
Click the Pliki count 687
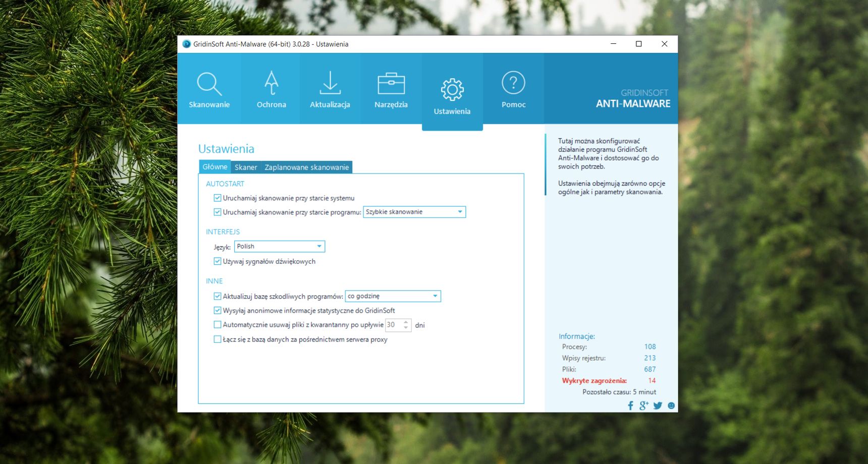tap(650, 369)
